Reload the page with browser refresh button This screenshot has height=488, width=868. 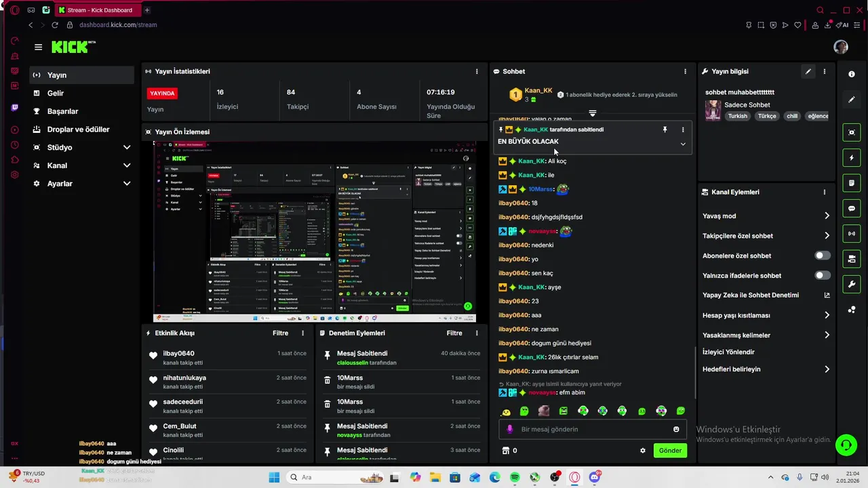(x=54, y=25)
